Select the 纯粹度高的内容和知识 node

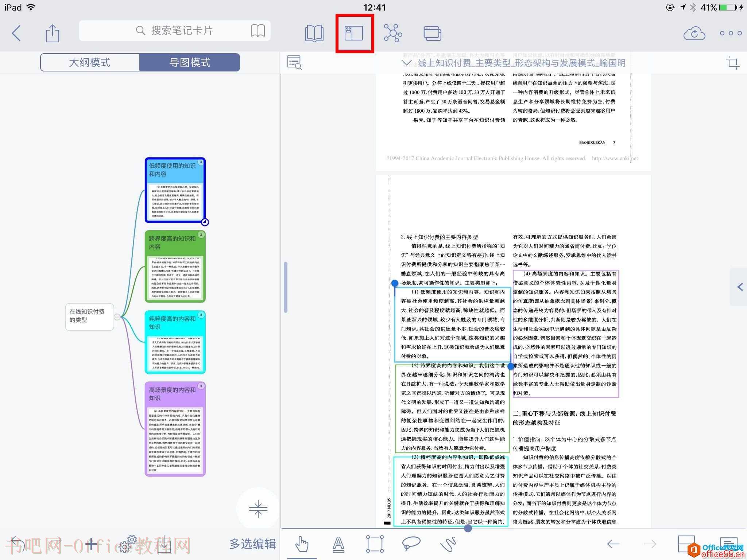(x=175, y=342)
